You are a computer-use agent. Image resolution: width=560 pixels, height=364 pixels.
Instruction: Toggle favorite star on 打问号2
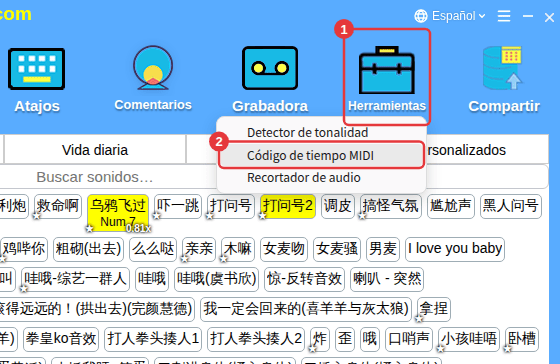(x=263, y=216)
